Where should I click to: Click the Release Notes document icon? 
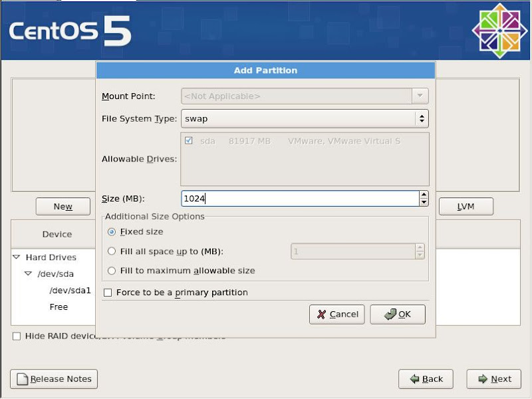[23, 379]
